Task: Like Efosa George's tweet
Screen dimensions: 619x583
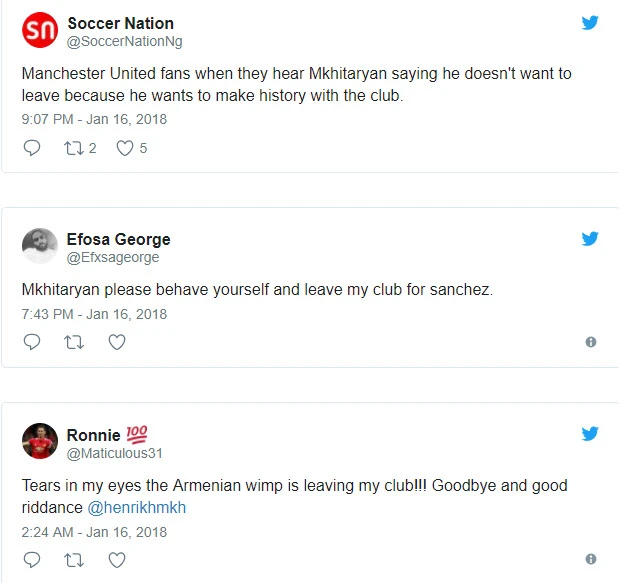Action: pyautogui.click(x=117, y=342)
